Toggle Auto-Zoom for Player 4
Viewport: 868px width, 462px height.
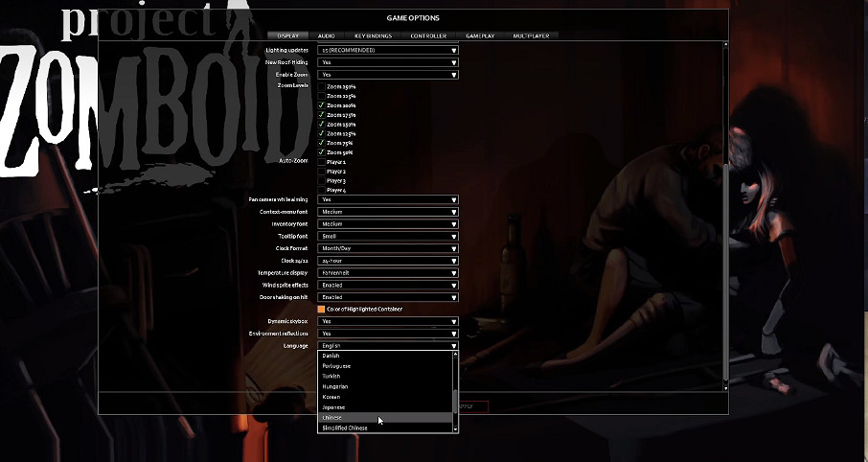(x=322, y=190)
